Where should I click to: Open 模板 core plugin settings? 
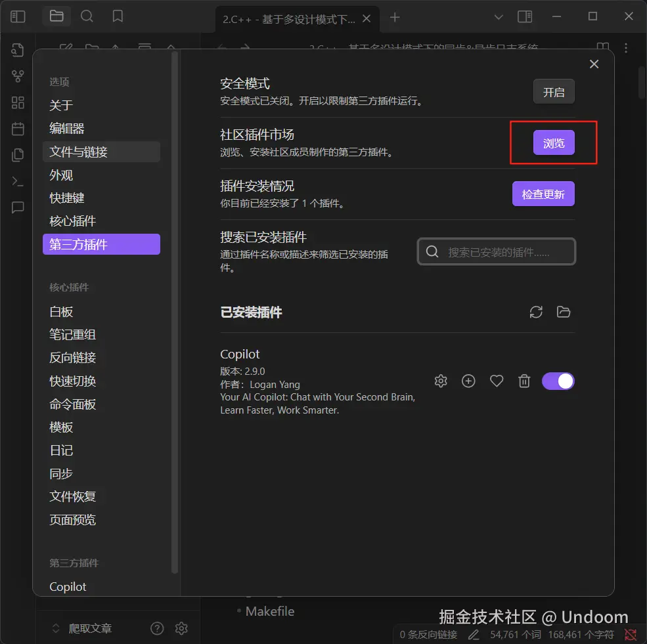pos(102,427)
